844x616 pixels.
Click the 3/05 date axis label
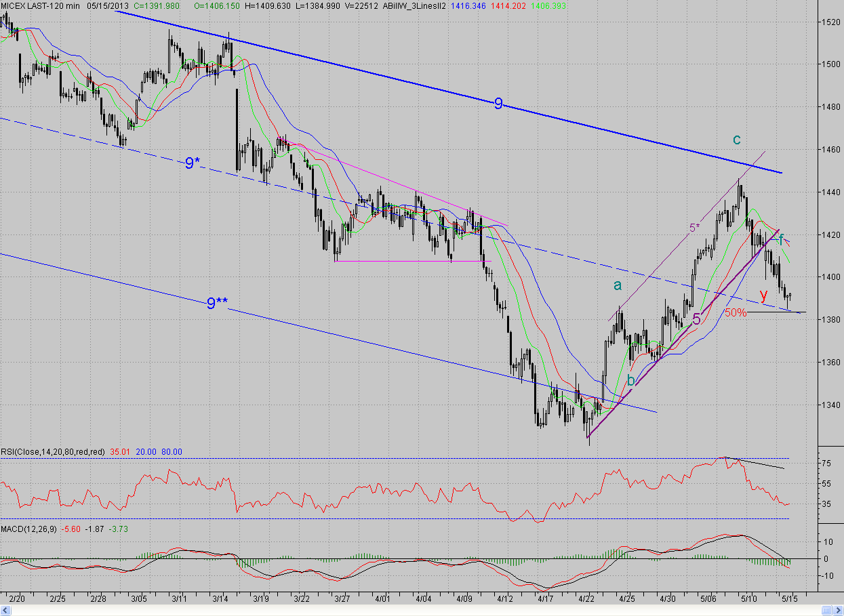point(140,600)
